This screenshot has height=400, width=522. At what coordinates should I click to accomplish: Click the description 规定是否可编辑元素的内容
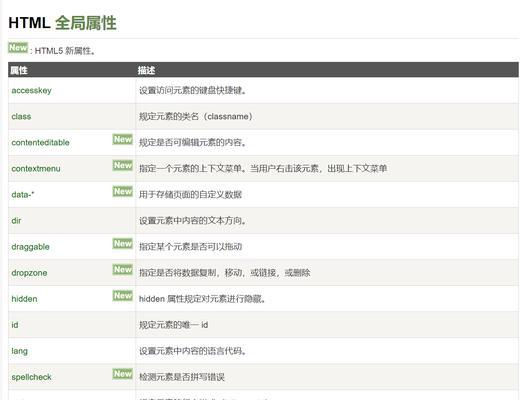[192, 143]
